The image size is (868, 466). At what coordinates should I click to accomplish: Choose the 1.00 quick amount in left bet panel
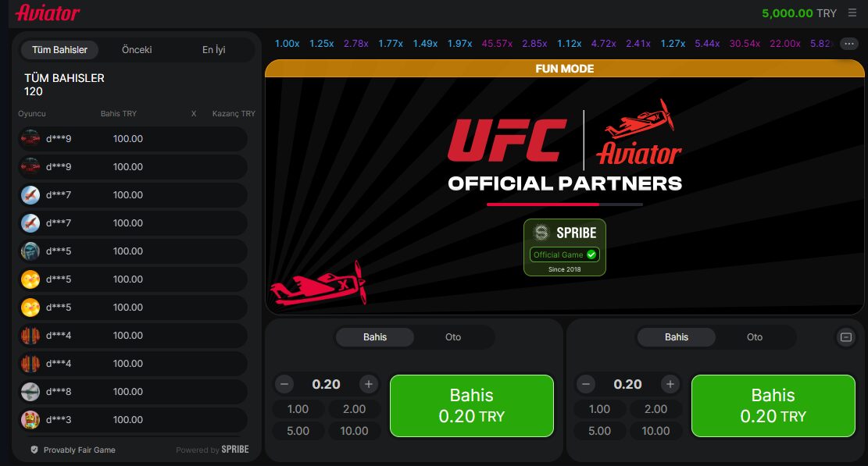click(298, 409)
